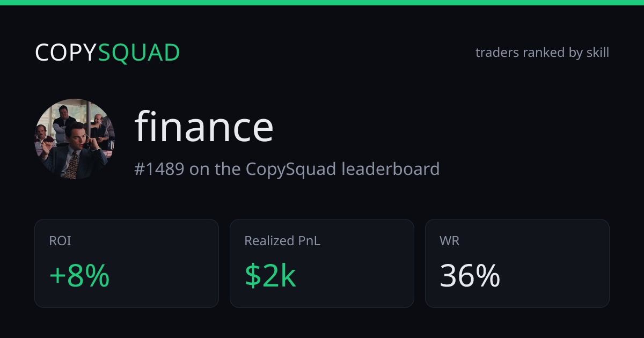Click the green SQUAD part of logo
Viewport: 644px width, 338px height.
(x=139, y=53)
